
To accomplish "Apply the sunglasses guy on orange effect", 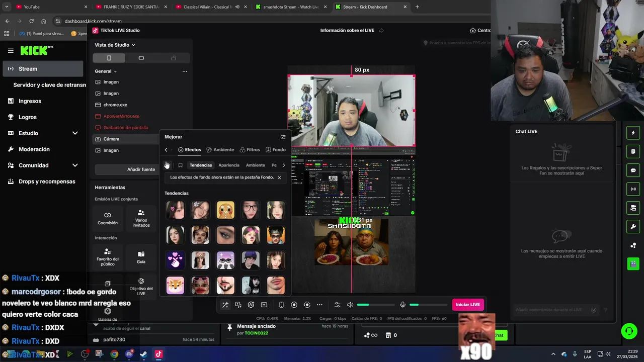I will pos(276,235).
